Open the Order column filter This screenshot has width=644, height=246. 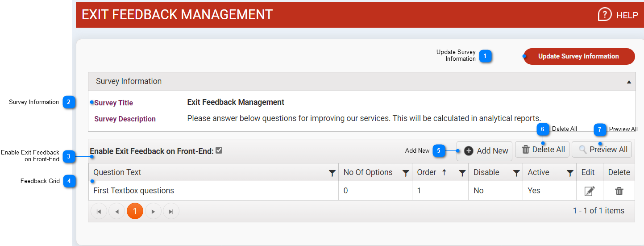pyautogui.click(x=462, y=173)
